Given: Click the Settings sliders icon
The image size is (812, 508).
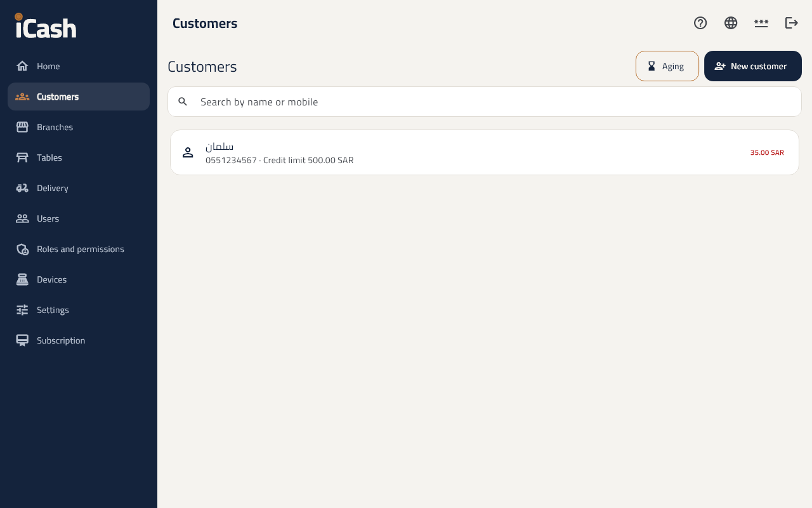Looking at the screenshot, I should tap(22, 310).
